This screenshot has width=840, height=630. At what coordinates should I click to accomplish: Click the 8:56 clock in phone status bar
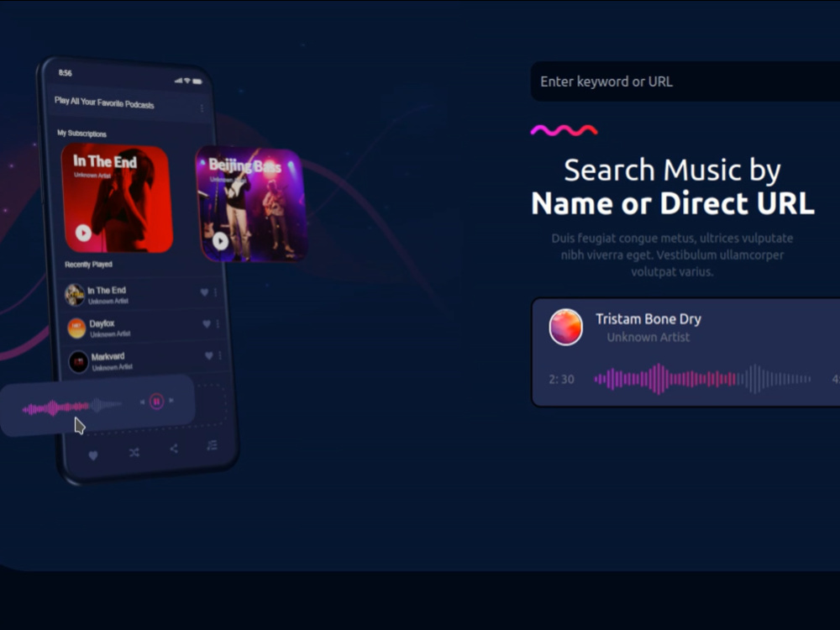point(66,73)
